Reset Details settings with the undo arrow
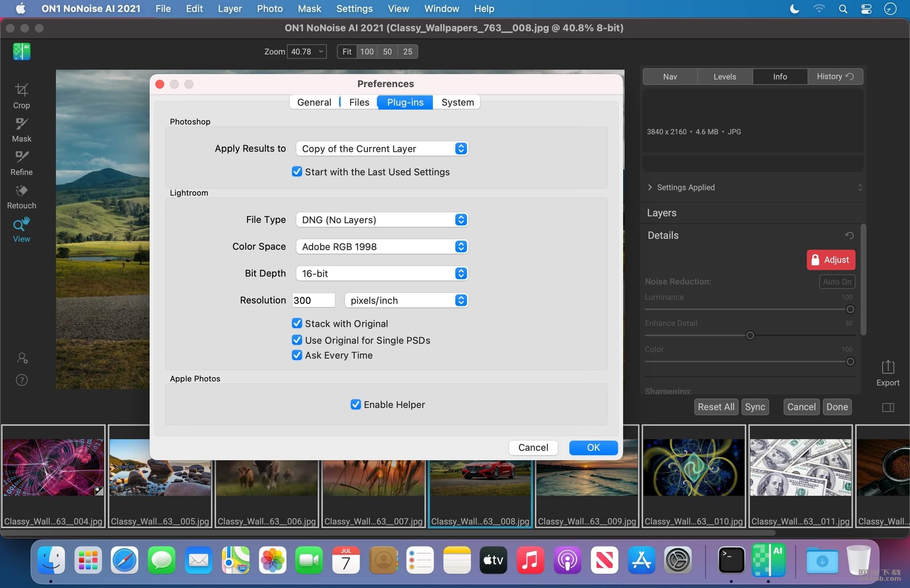910x588 pixels. click(x=849, y=235)
